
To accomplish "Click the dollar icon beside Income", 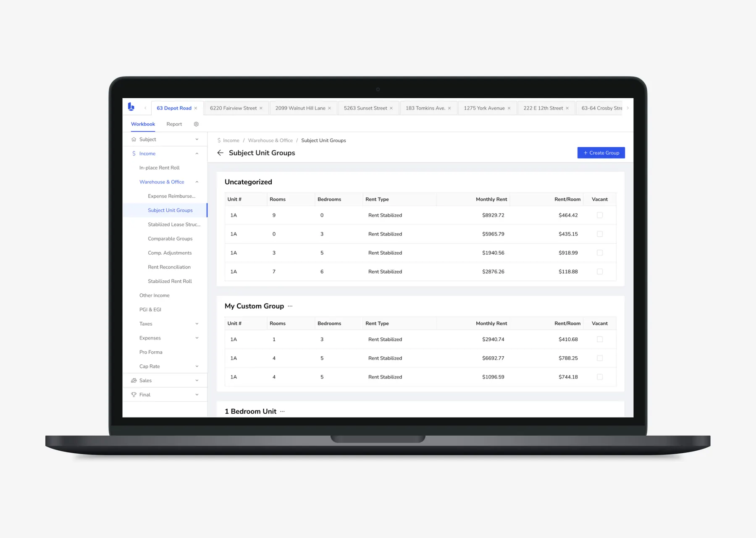I will click(134, 153).
